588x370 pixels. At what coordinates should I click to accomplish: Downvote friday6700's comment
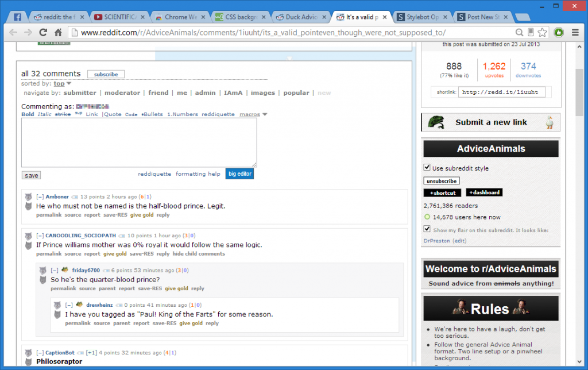[43, 280]
